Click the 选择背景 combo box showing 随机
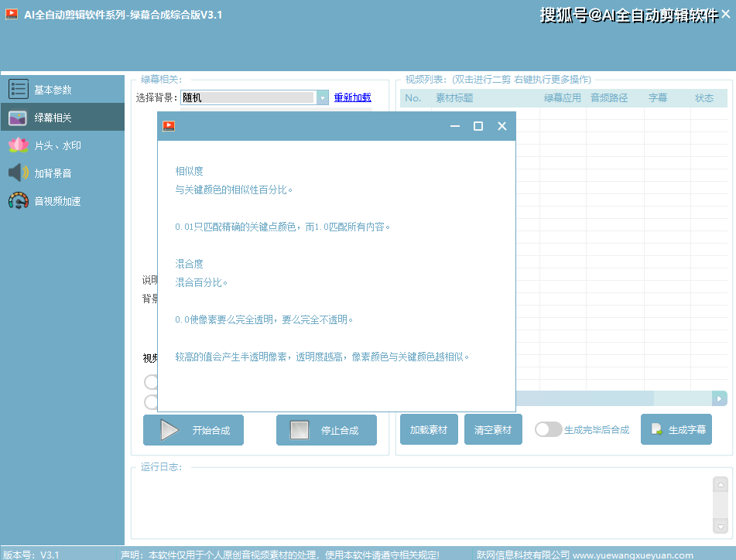The width and height of the screenshot is (736, 560). [255, 97]
